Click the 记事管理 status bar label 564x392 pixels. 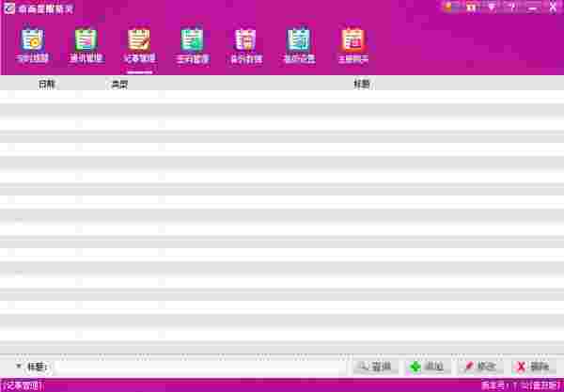23,385
